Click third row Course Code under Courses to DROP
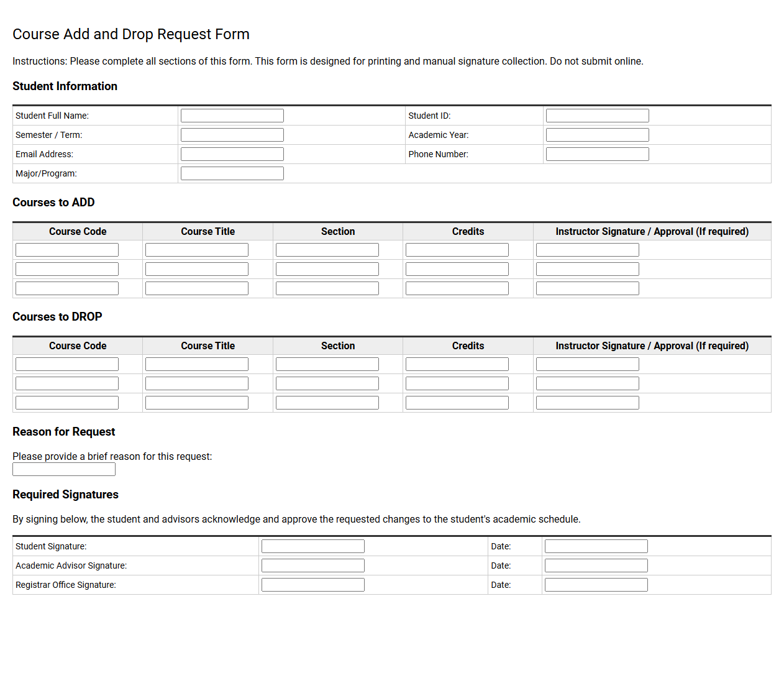 (x=67, y=403)
